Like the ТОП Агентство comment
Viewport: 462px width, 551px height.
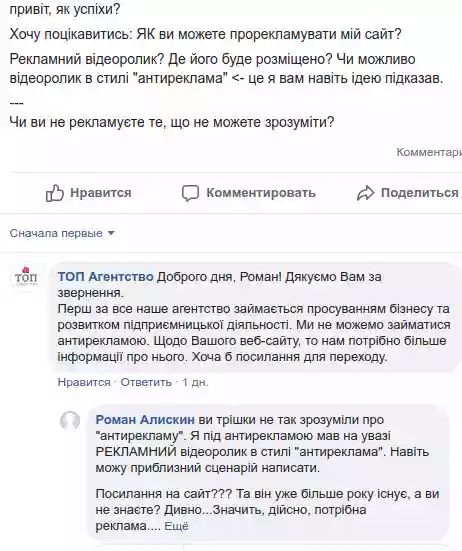point(84,382)
